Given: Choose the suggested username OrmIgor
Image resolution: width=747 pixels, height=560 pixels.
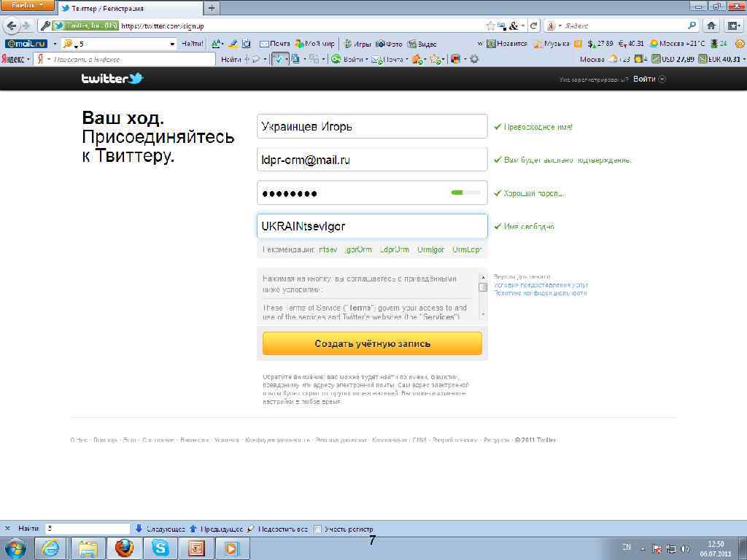Looking at the screenshot, I should pyautogui.click(x=430, y=249).
